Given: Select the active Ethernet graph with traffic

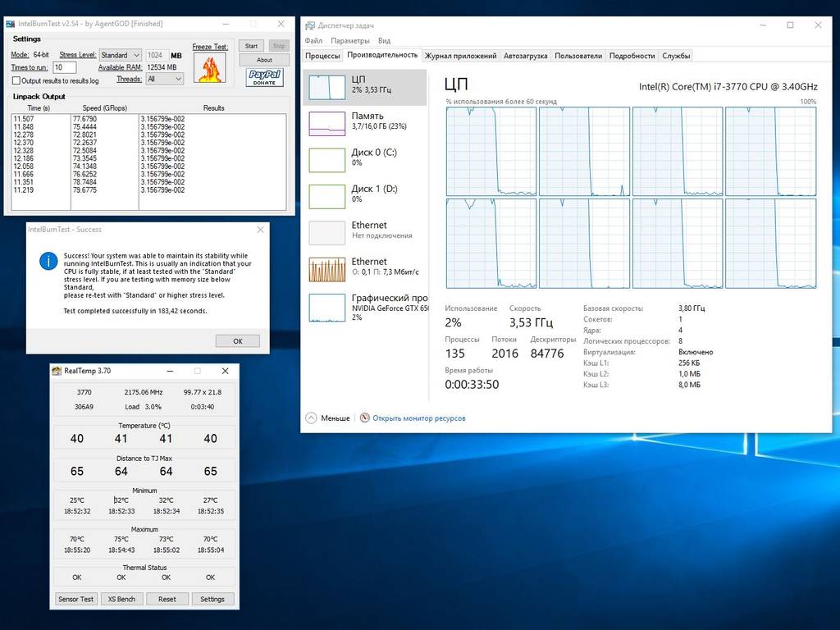Looking at the screenshot, I should (x=326, y=269).
